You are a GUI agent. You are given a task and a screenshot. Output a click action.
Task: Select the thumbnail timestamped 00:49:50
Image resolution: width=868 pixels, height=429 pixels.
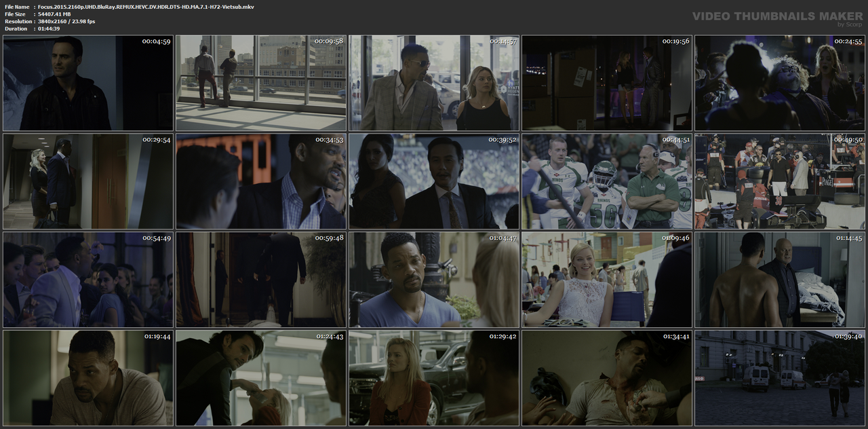point(780,181)
